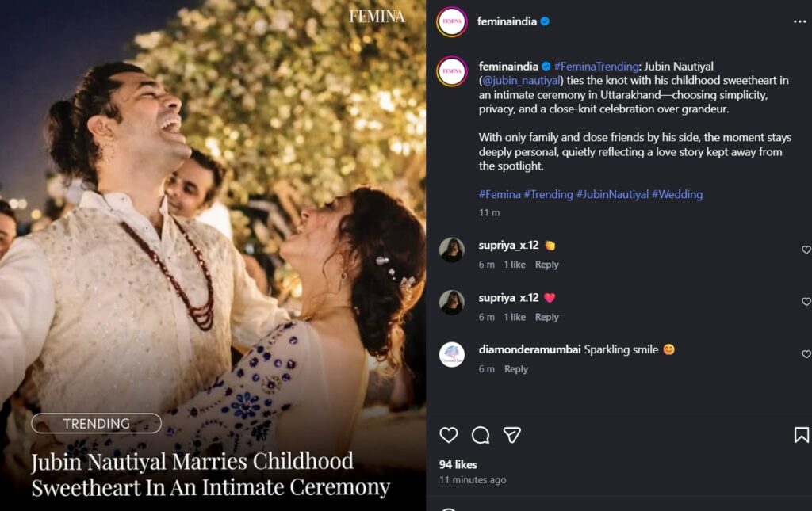812x511 pixels.
Task: Open the wedding photo post image
Action: coord(213,238)
